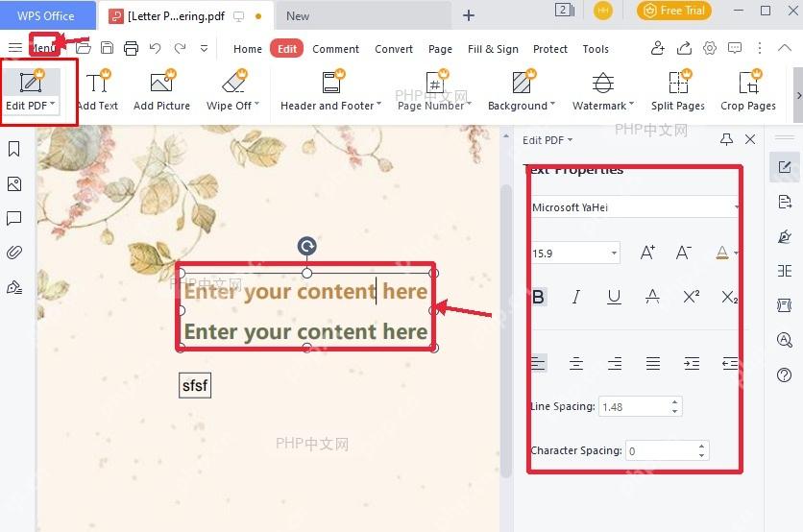
Task: Open the feedback chat icon
Action: coord(735,48)
